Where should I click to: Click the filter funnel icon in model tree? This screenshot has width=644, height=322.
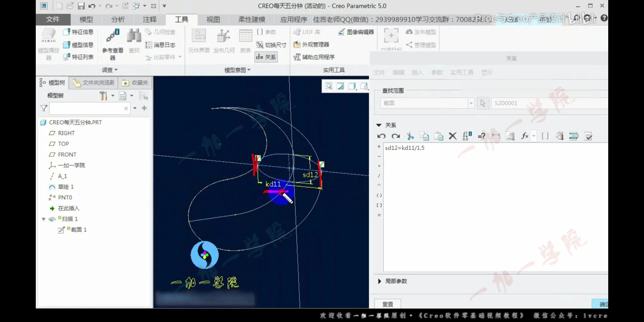(44, 108)
